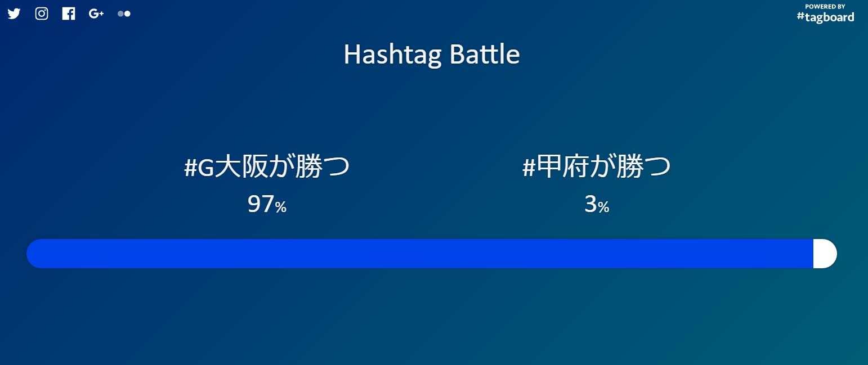Open the Flickr two-dot icon
Image resolution: width=868 pixels, height=365 pixels.
coord(124,14)
